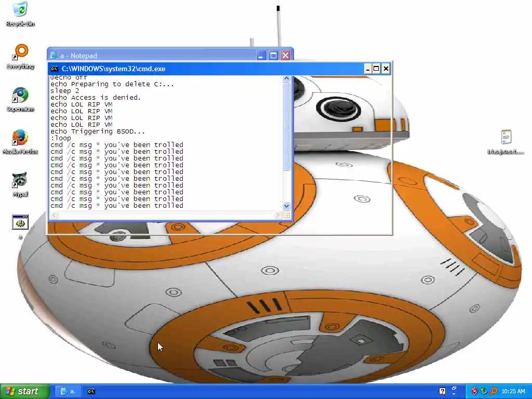Switch to Notepad taskbar button
Viewport: 532px width, 399px height.
coord(68,391)
